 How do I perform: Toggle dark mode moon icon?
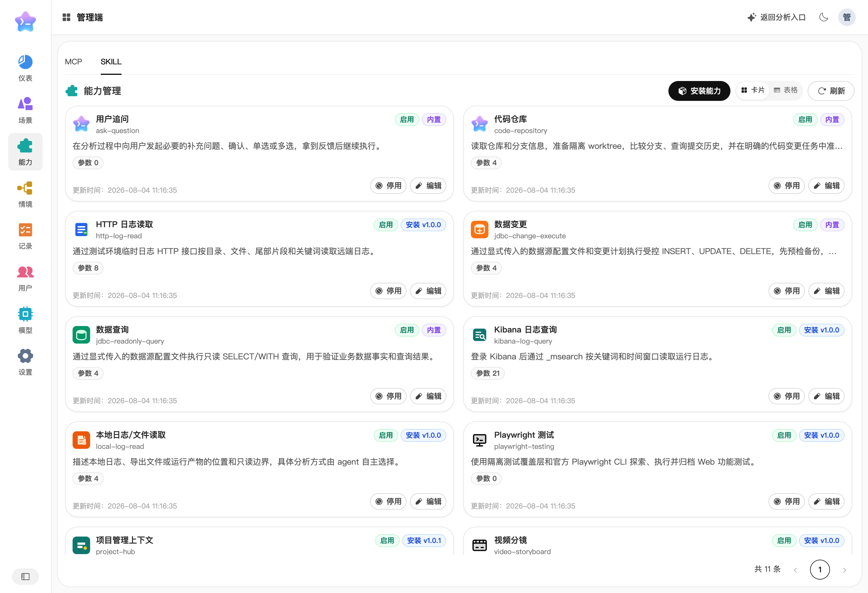[824, 17]
